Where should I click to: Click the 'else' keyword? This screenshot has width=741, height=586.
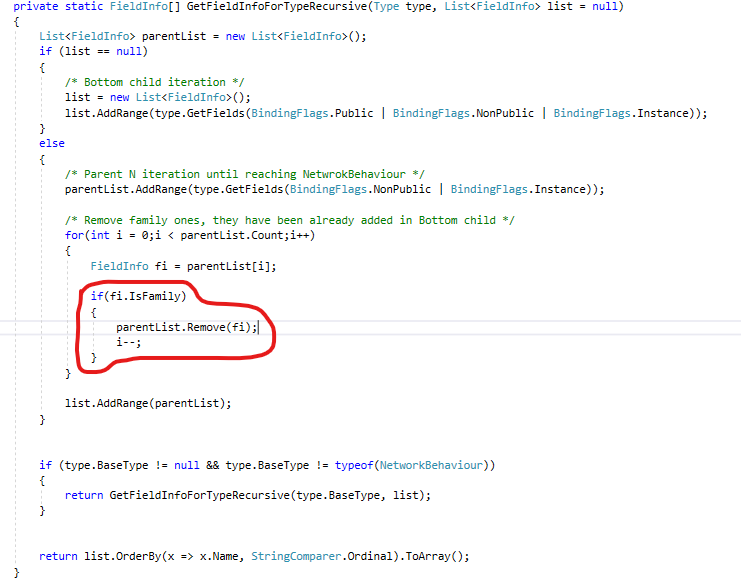pyautogui.click(x=52, y=143)
